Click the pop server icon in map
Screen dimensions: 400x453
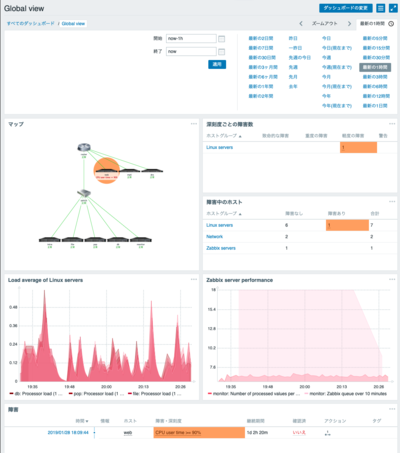point(95,239)
